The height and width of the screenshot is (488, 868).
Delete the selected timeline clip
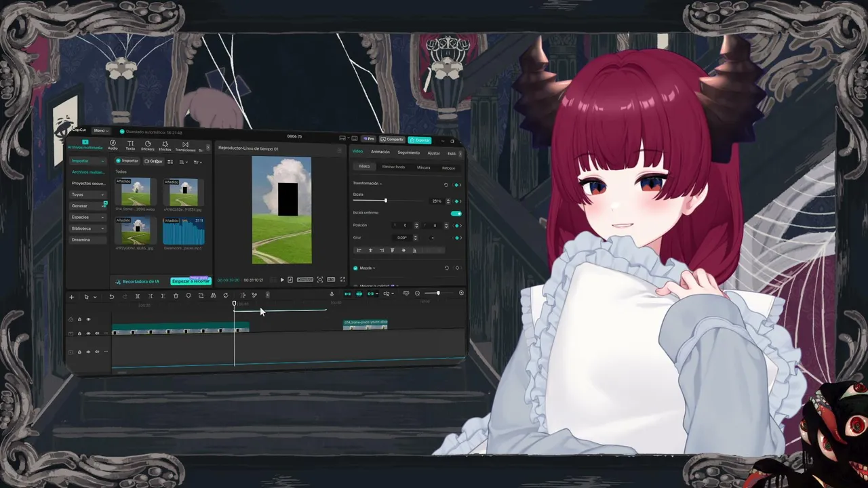click(x=176, y=296)
